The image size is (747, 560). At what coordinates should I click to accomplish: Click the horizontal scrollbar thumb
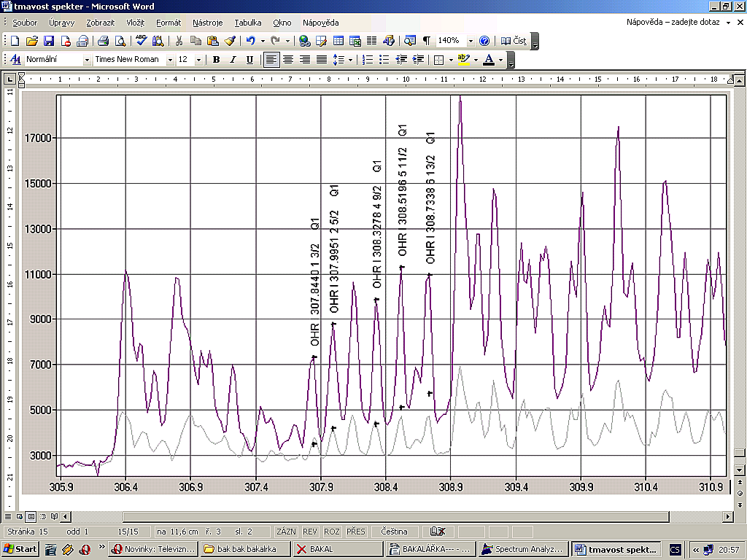pos(396,516)
